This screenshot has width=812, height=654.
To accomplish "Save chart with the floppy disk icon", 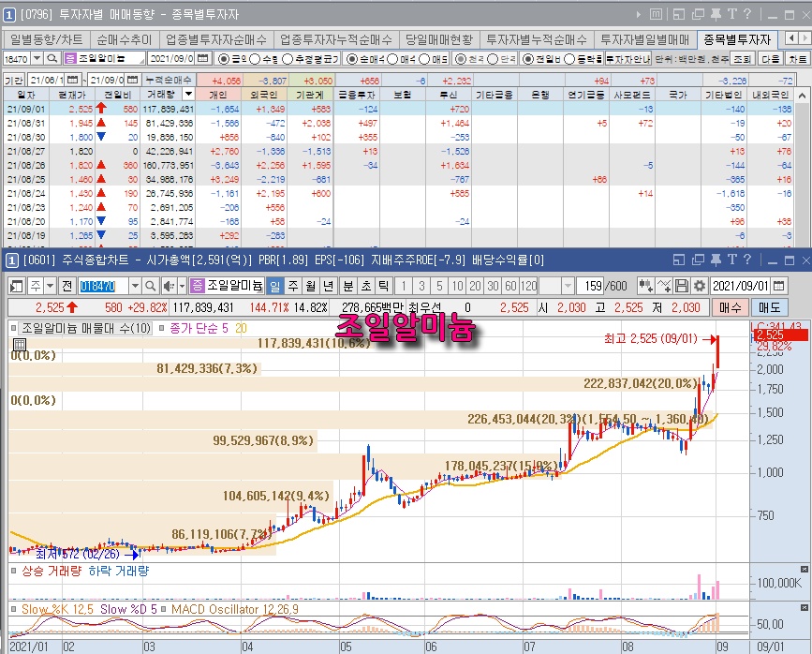I will [682, 286].
